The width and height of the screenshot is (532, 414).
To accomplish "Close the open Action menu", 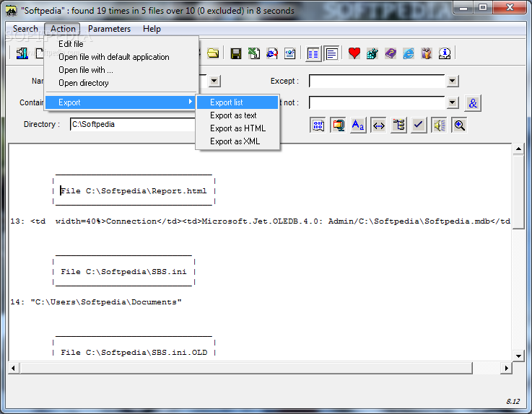I will 62,29.
